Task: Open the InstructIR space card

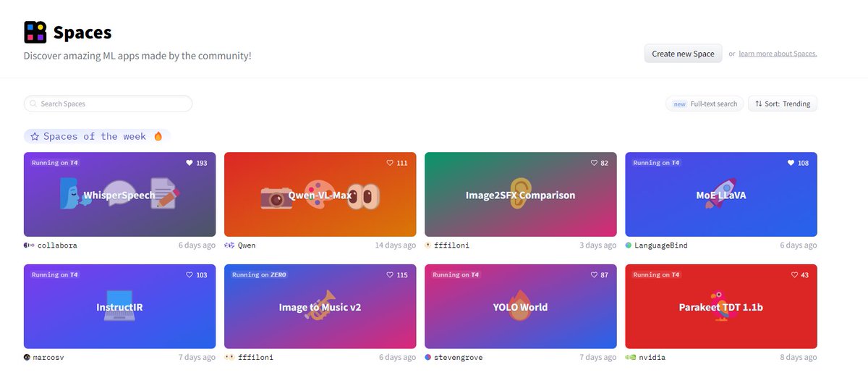Action: point(119,306)
